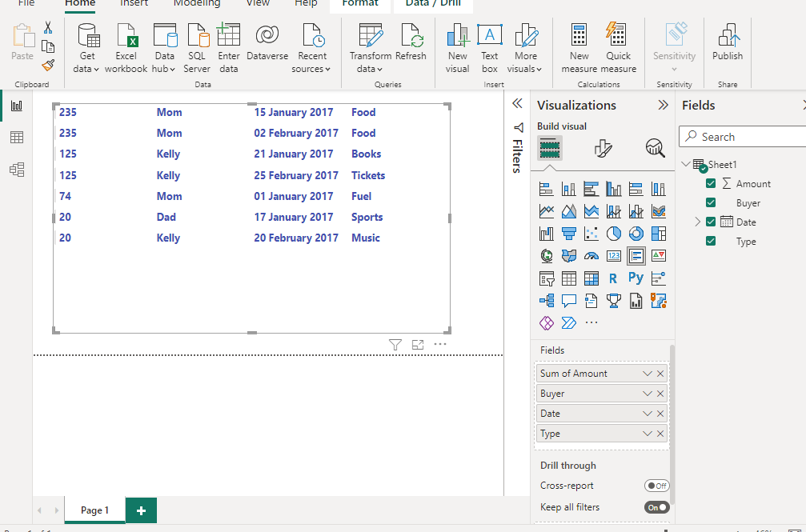
Task: Expand the Date field hierarchy
Action: [x=697, y=222]
